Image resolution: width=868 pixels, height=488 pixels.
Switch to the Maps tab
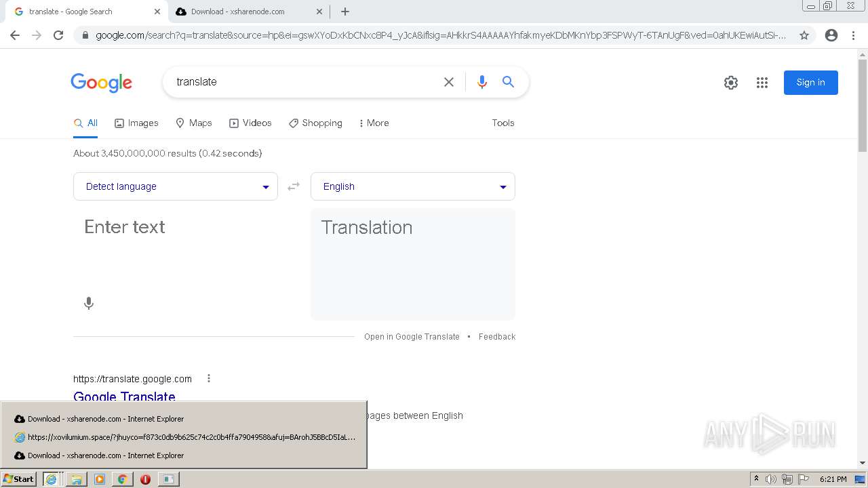point(194,123)
